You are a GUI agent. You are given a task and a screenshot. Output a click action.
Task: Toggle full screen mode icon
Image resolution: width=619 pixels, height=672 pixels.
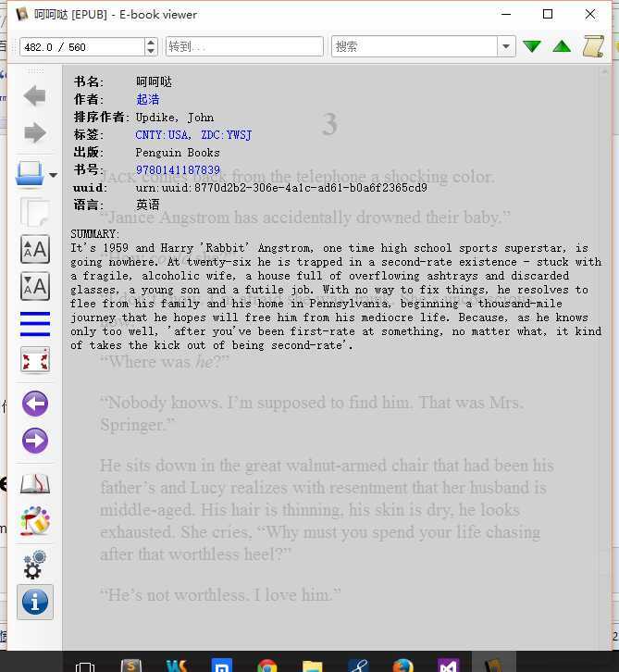[x=35, y=360]
